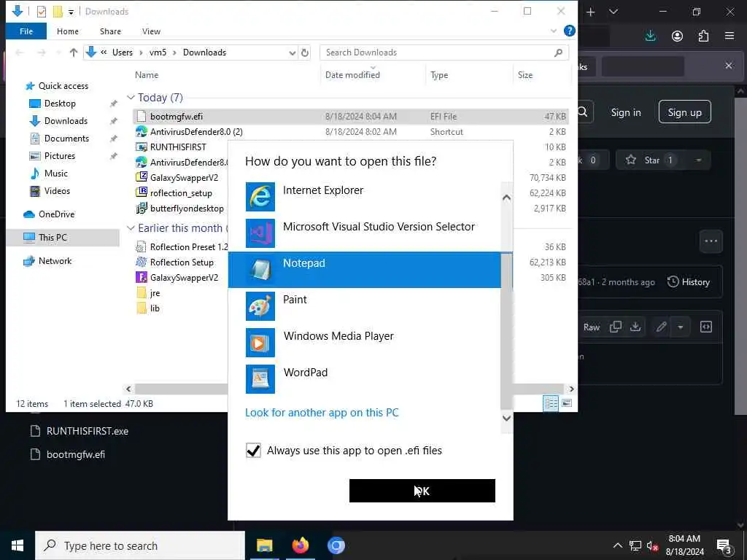747x560 pixels.
Task: Download raw file icon on GitHub
Action: pos(635,327)
